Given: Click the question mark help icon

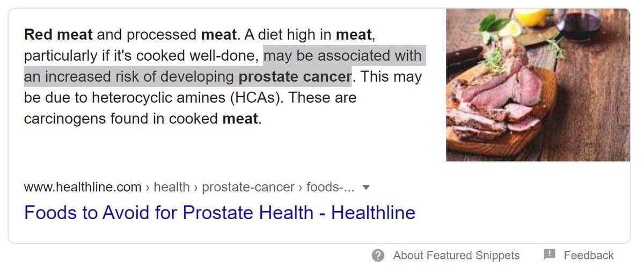Looking at the screenshot, I should [379, 256].
